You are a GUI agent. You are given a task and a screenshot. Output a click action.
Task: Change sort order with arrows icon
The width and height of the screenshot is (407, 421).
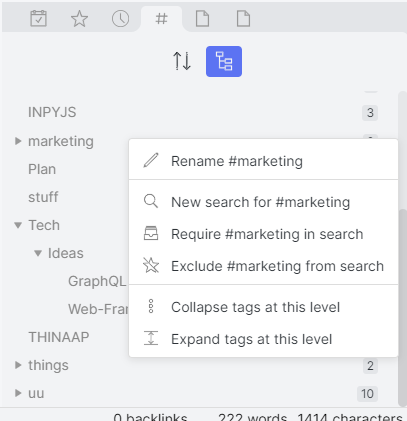point(182,61)
